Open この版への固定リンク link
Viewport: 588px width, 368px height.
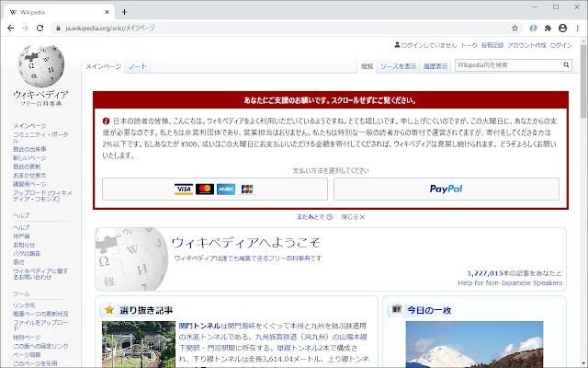[x=40, y=346]
